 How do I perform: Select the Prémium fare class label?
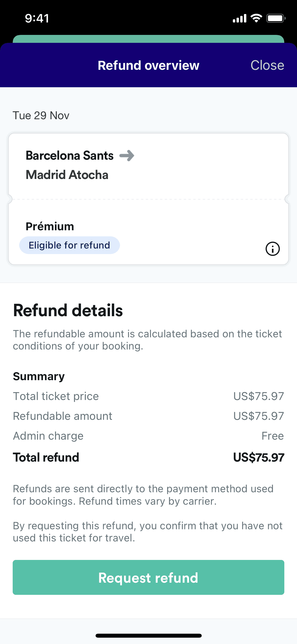pyautogui.click(x=50, y=227)
